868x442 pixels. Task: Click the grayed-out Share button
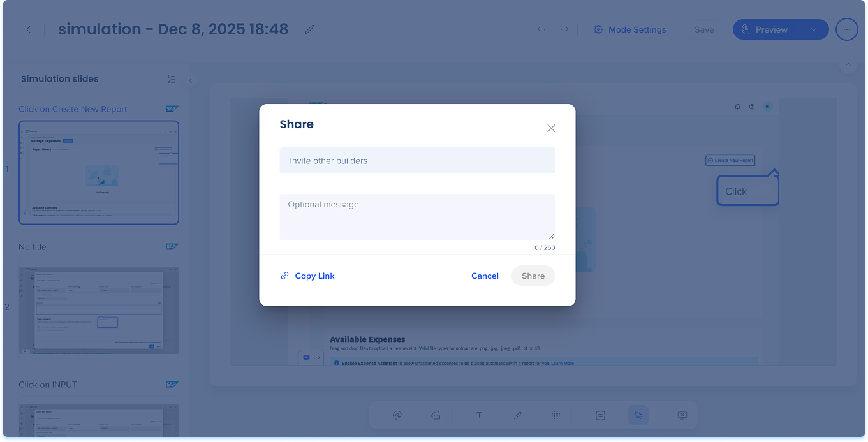click(533, 276)
